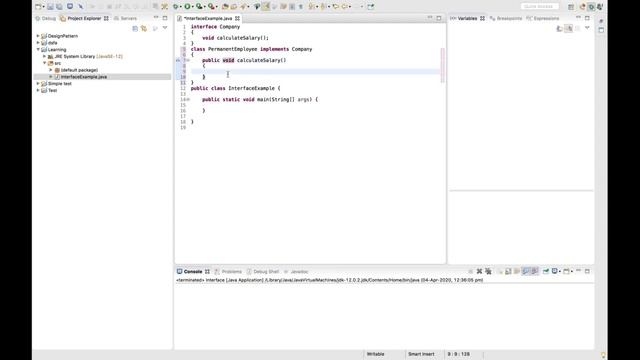Expand the Test project
The height and width of the screenshot is (360, 640).
[38, 91]
